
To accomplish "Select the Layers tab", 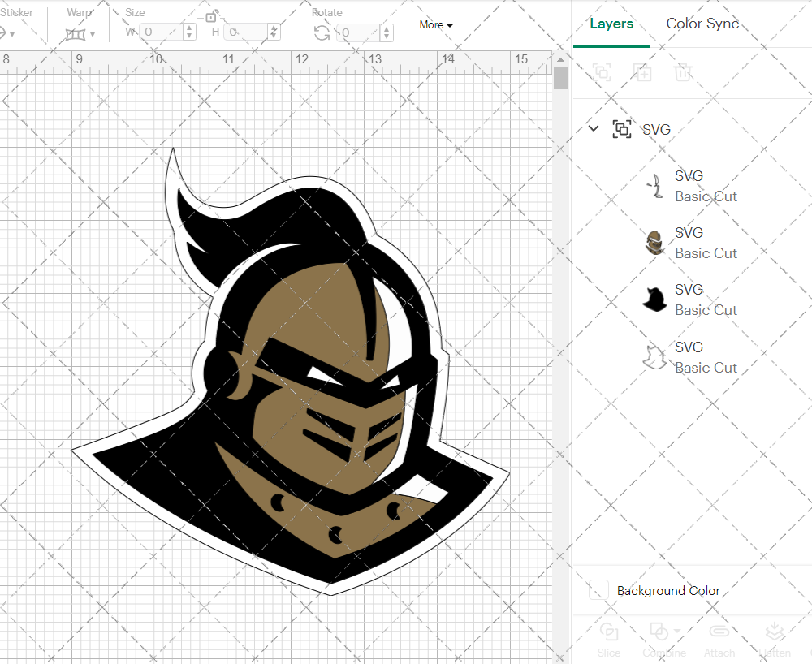I will pos(611,24).
